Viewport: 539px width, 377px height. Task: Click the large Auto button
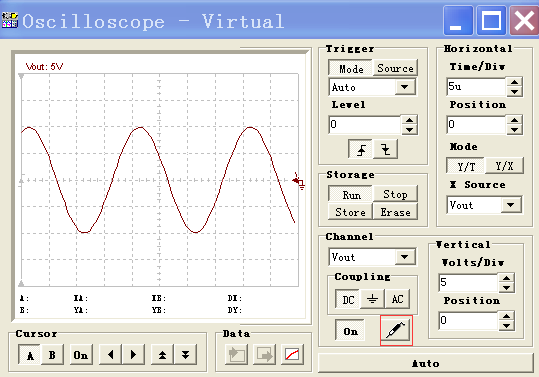coord(426,363)
